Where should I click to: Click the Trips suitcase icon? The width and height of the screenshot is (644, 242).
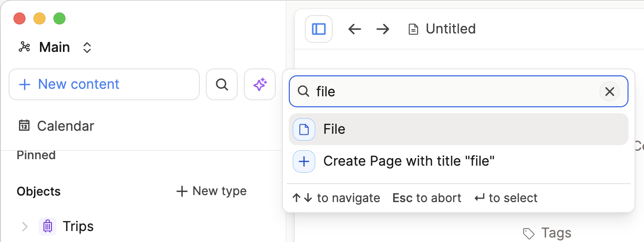(47, 227)
